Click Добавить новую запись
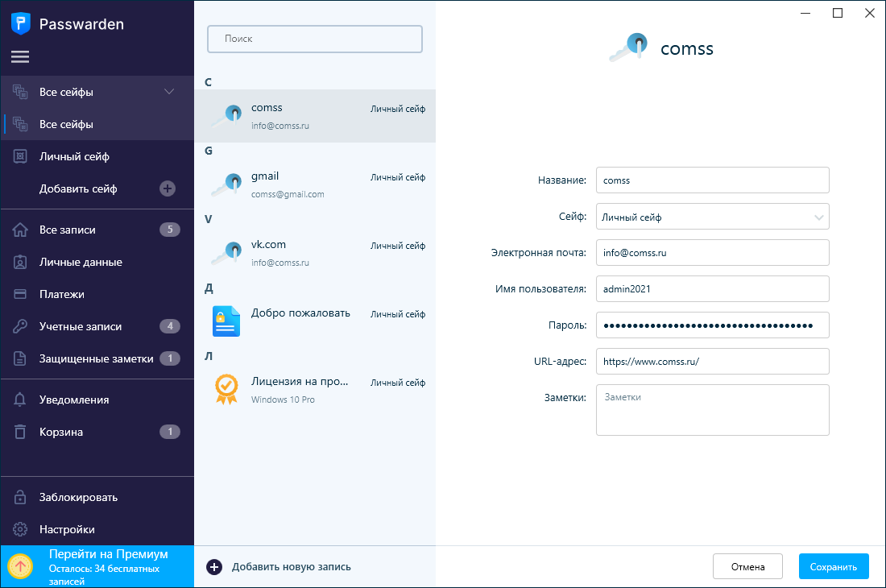 click(279, 566)
